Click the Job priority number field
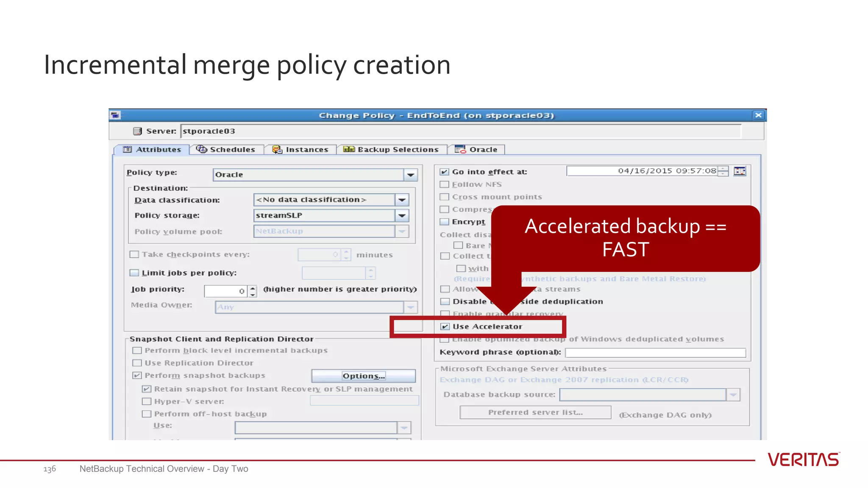 tap(226, 291)
